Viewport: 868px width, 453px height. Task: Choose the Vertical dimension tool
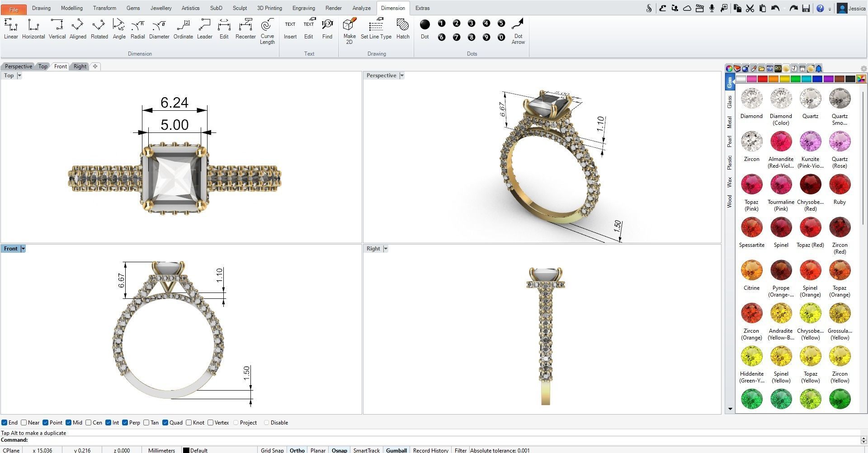pos(57,29)
